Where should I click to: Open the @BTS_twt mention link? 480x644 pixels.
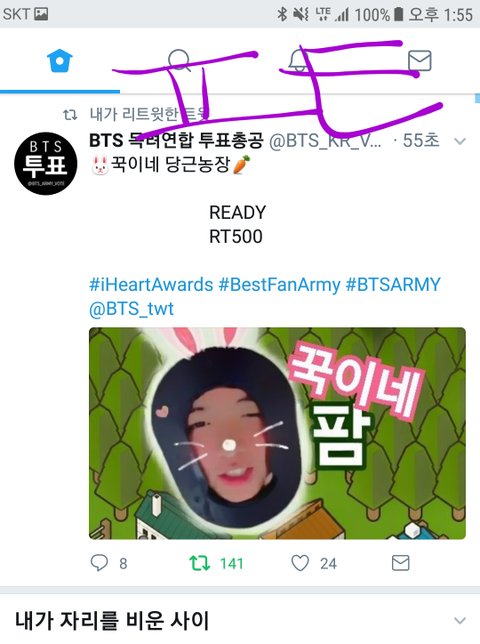tap(131, 308)
